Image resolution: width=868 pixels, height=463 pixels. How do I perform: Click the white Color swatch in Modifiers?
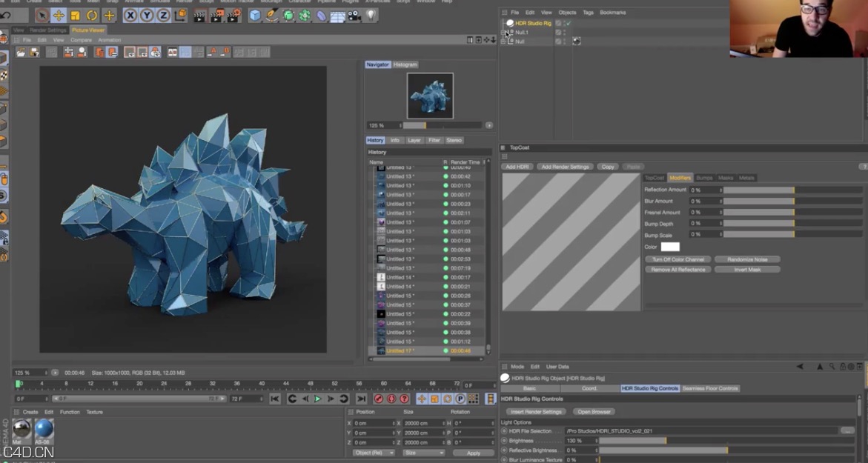coord(670,247)
